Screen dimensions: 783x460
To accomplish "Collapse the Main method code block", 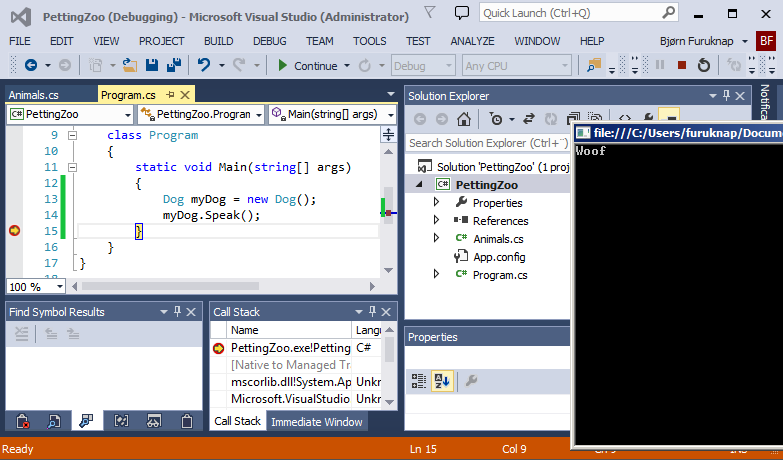I will pyautogui.click(x=72, y=167).
